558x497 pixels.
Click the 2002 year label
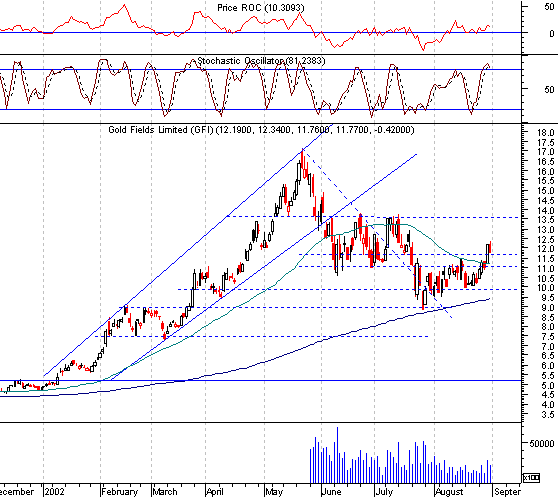pyautogui.click(x=54, y=492)
